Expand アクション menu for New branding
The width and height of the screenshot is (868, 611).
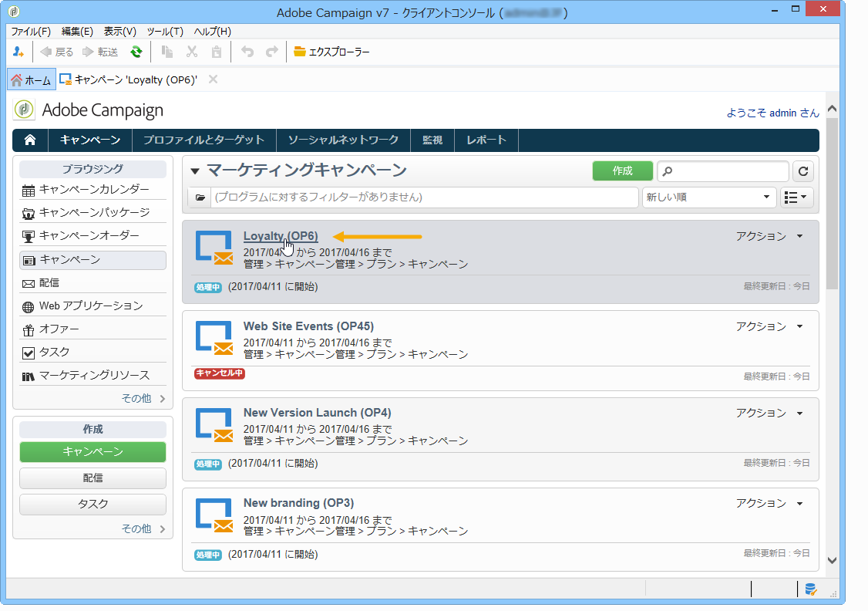click(769, 504)
